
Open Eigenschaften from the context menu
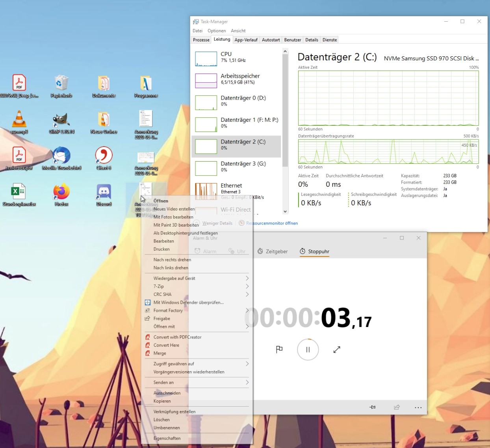pos(197,438)
